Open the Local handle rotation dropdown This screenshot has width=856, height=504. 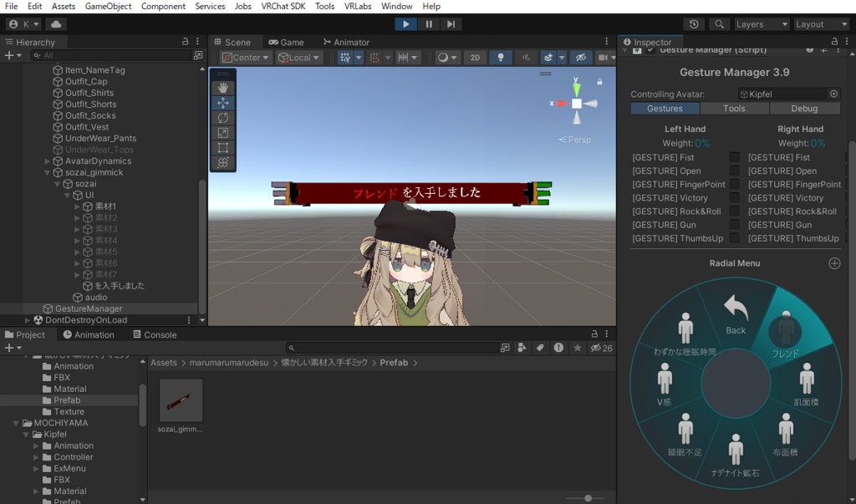point(298,58)
